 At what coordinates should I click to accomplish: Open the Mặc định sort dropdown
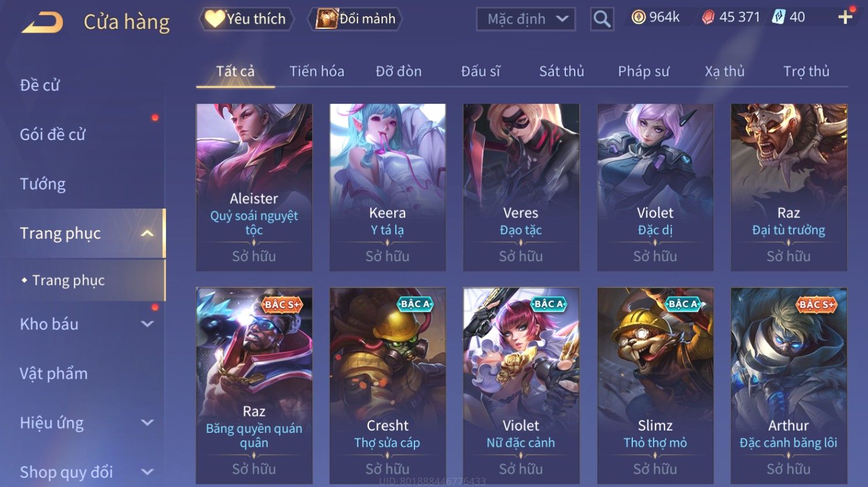(526, 19)
